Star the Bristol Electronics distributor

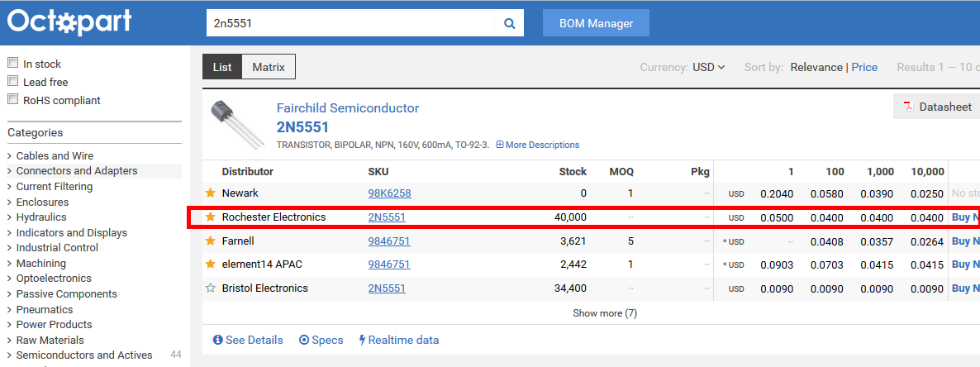pos(211,288)
